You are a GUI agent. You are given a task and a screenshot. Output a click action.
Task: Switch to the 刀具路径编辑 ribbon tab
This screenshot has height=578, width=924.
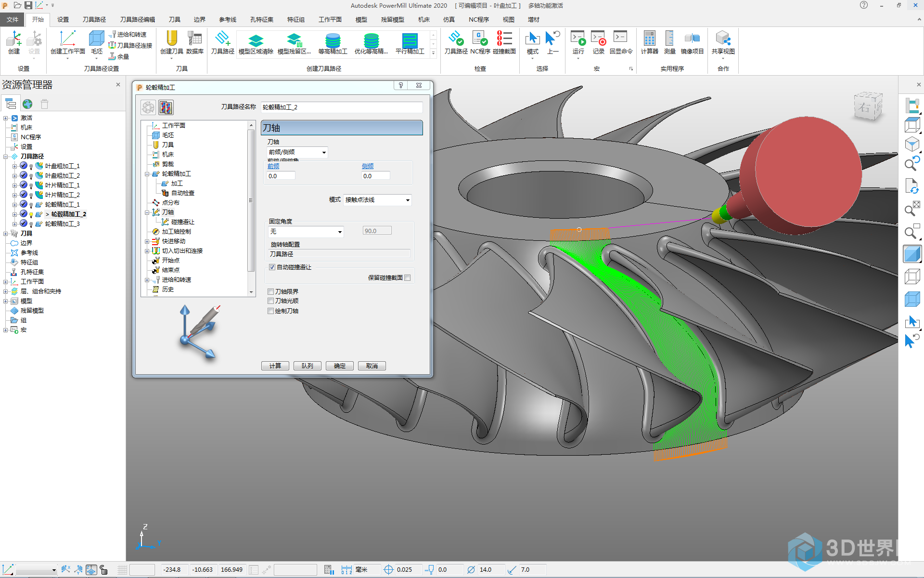138,20
